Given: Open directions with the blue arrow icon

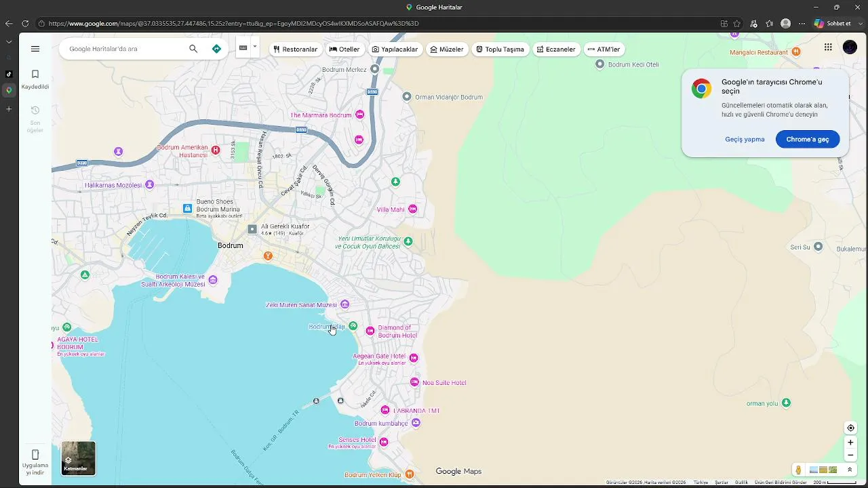Looking at the screenshot, I should click(x=216, y=49).
